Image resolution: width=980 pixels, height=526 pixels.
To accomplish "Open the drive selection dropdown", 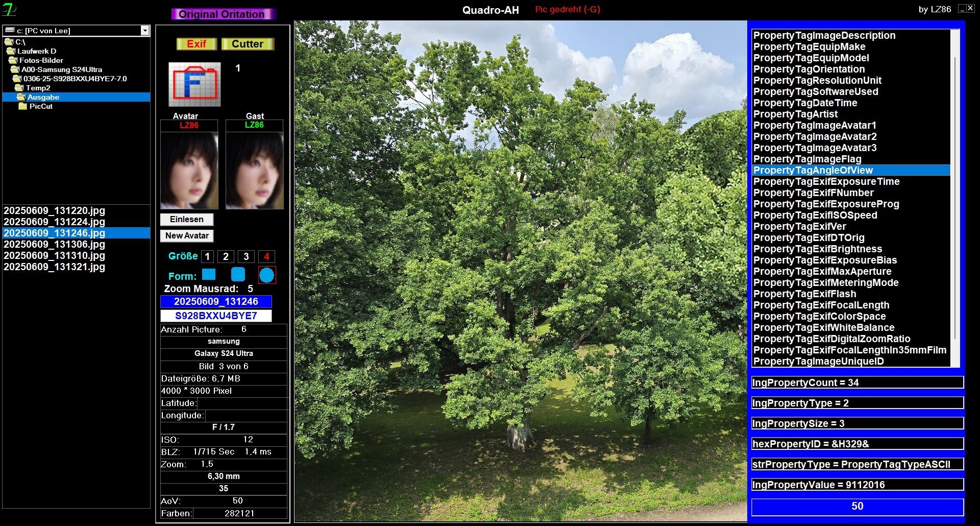I will (x=145, y=31).
